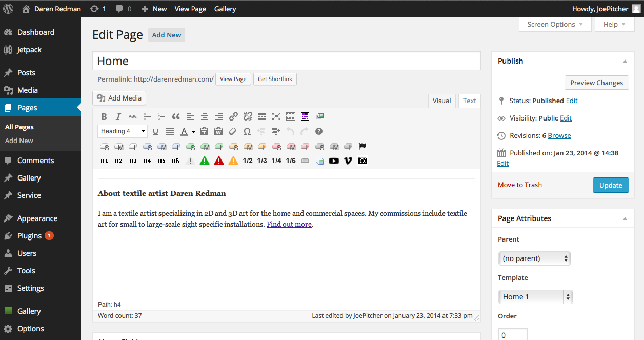The image size is (644, 340).
Task: Click the camera shortcode icon
Action: point(363,161)
